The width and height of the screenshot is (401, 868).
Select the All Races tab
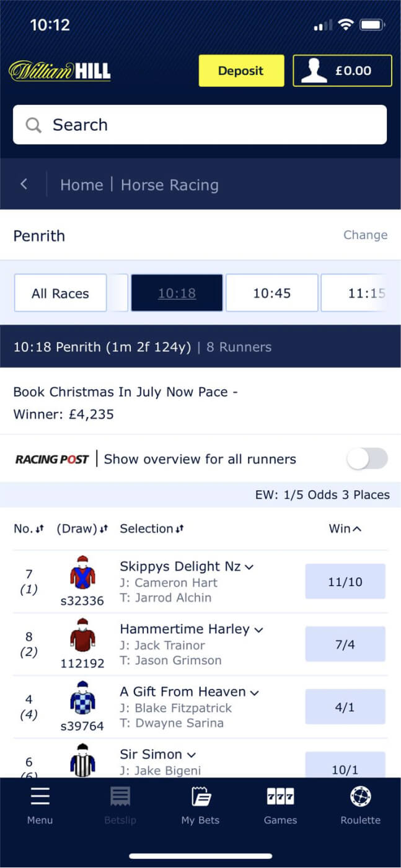pyautogui.click(x=59, y=292)
